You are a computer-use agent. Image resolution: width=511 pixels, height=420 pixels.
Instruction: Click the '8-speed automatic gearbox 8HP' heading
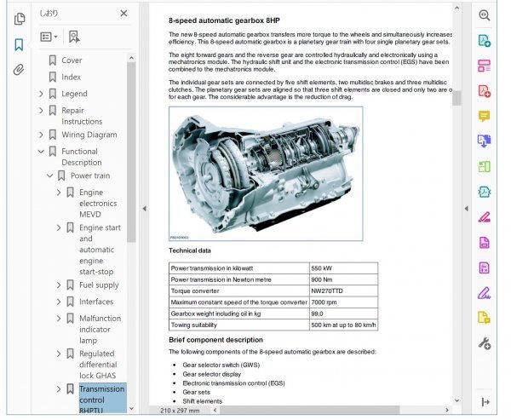click(x=224, y=20)
